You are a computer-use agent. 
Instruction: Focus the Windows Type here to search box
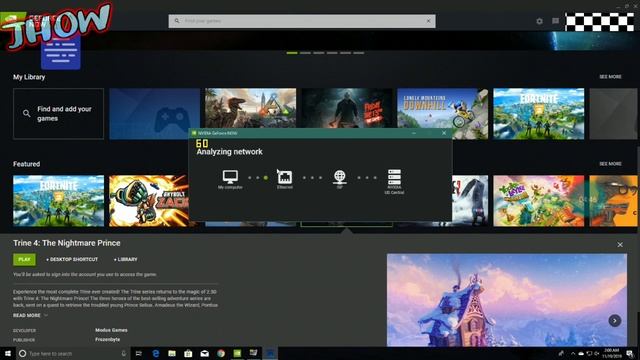(x=73, y=353)
